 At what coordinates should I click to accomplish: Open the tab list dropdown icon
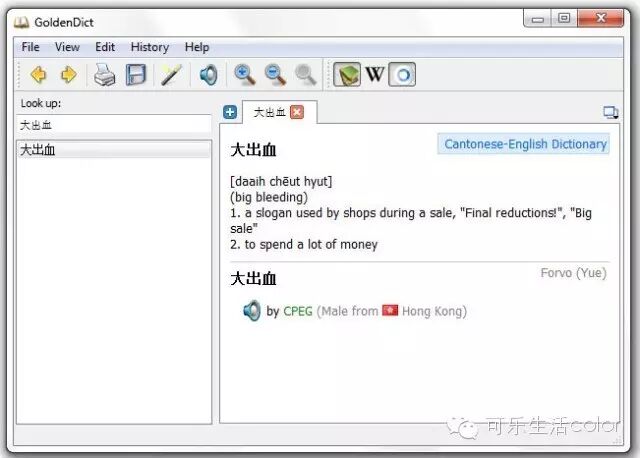611,112
